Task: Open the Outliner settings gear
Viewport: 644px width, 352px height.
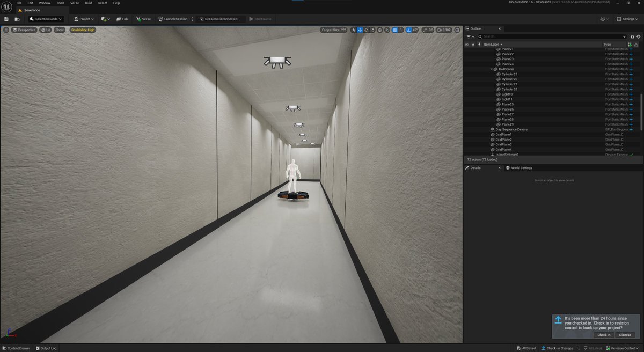Action: click(638, 36)
